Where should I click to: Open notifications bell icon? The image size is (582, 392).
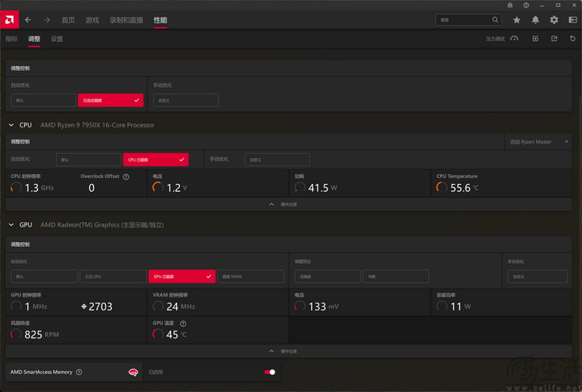(x=535, y=20)
